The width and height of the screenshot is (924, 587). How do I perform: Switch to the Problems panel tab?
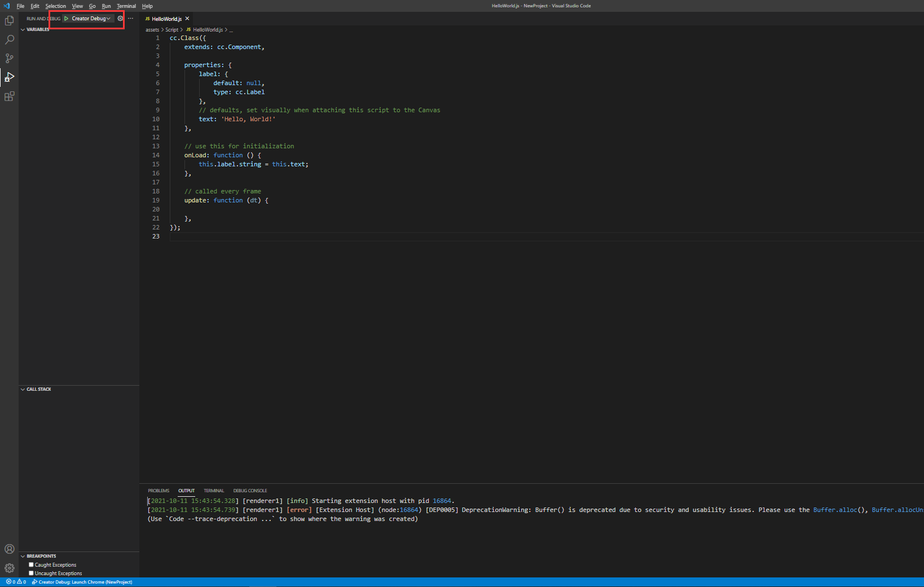click(x=159, y=491)
